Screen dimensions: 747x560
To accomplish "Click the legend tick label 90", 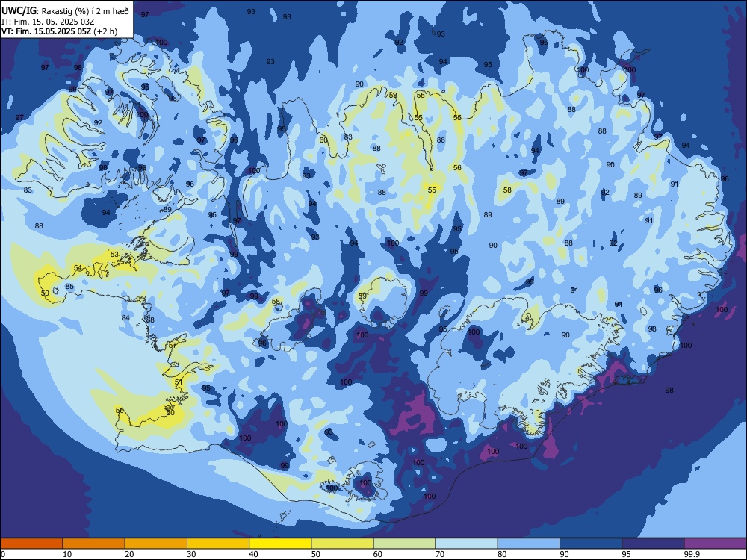I will [x=564, y=554].
